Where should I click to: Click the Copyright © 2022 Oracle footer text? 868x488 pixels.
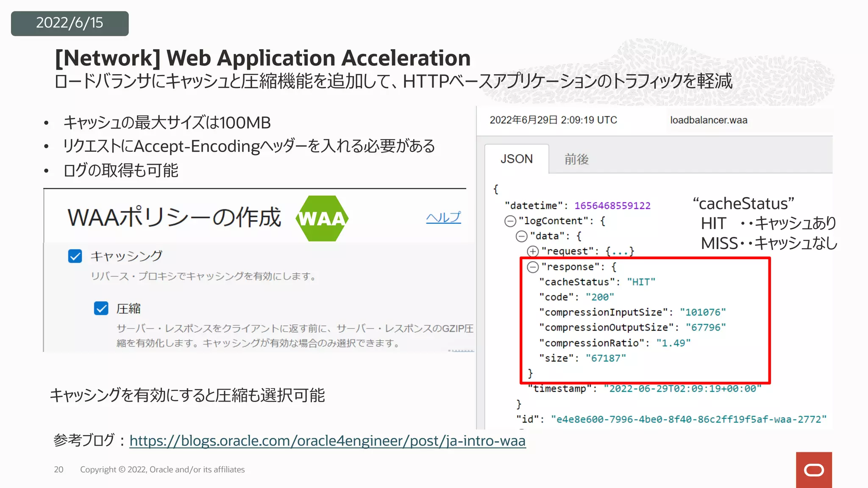[x=162, y=469]
